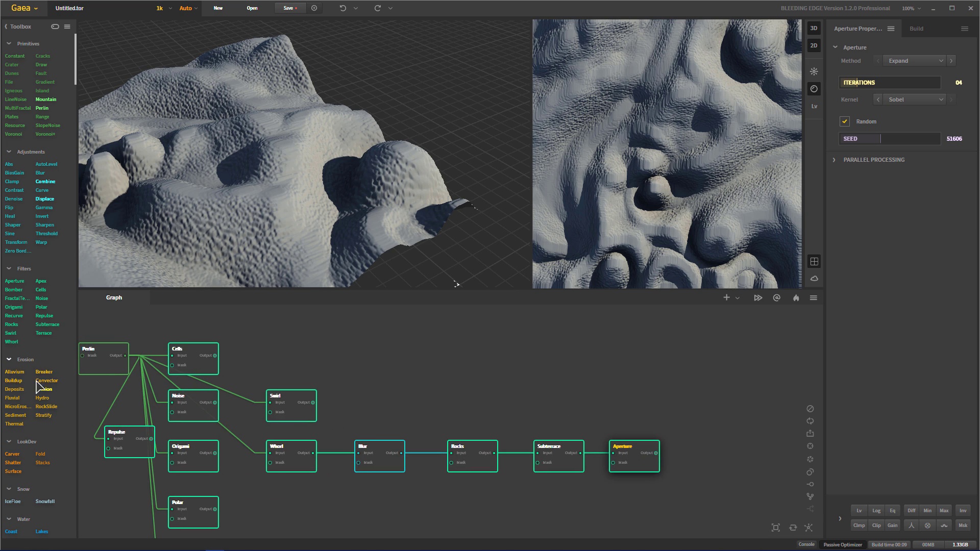
Task: Click the Gain post-process button
Action: point(893,525)
